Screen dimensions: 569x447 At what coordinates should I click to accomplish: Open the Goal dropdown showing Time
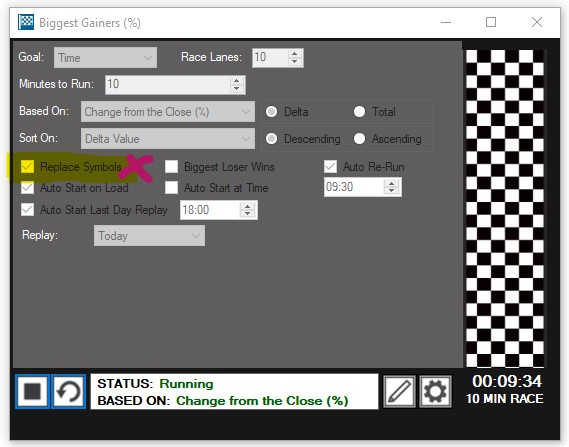click(x=105, y=58)
